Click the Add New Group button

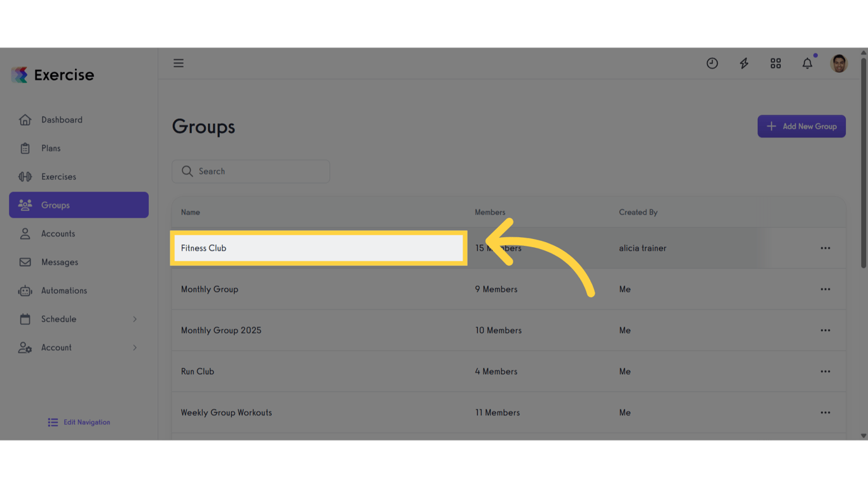[801, 126]
